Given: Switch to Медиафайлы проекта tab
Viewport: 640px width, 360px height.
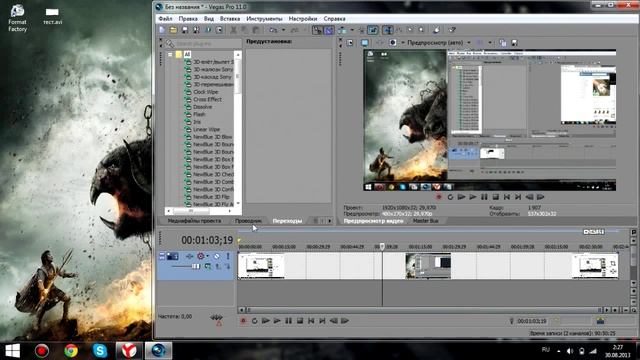Looking at the screenshot, I should [x=194, y=221].
